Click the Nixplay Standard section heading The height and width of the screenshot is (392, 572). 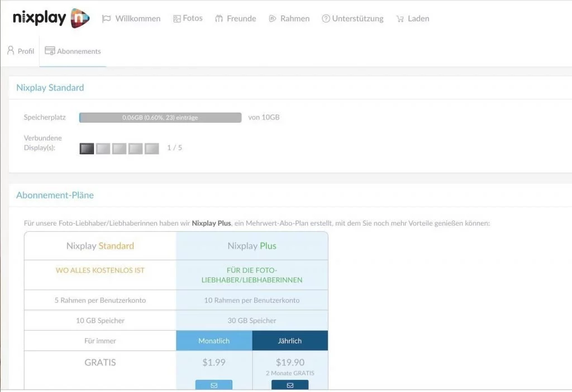click(x=50, y=88)
